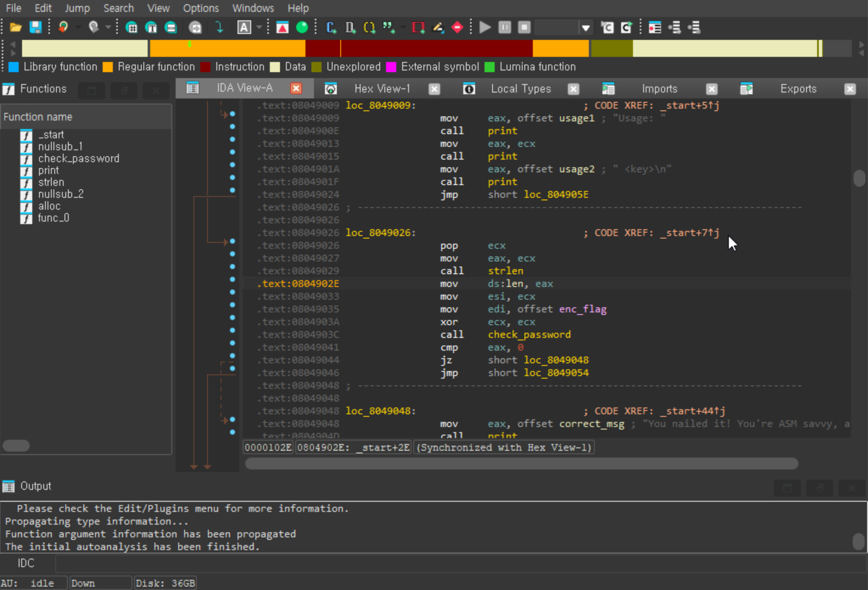Expand dropdown arrow next to jump-back icon
The image size is (868, 590).
tap(78, 28)
